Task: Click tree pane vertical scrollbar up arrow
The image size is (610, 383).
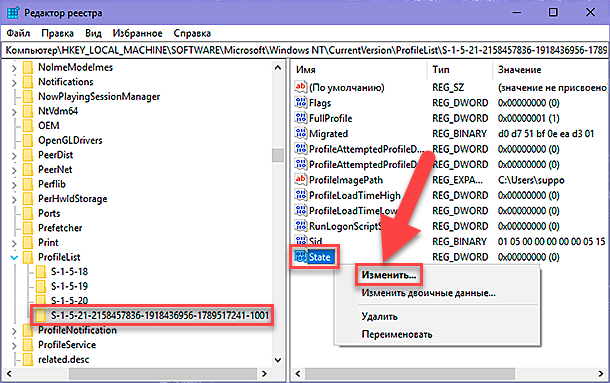Action: (278, 68)
